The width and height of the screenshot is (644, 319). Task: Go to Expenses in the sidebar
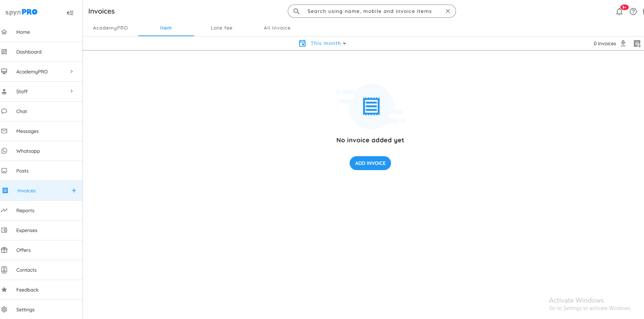pyautogui.click(x=27, y=230)
